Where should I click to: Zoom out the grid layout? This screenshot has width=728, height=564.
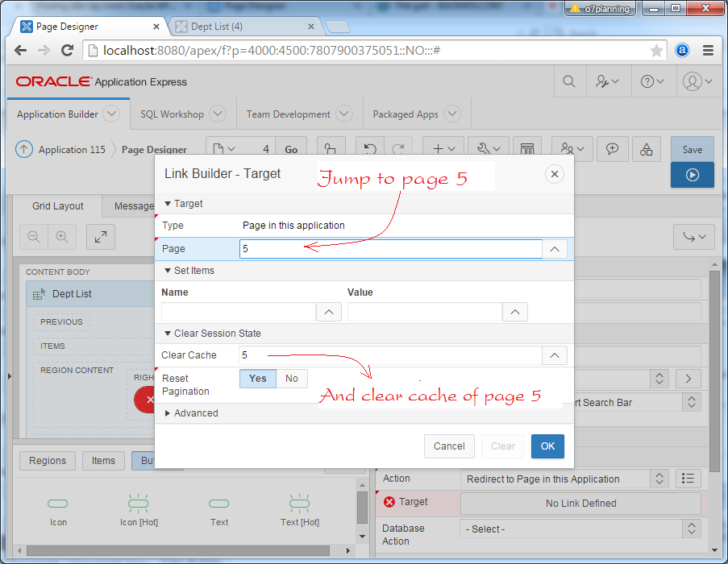33,237
